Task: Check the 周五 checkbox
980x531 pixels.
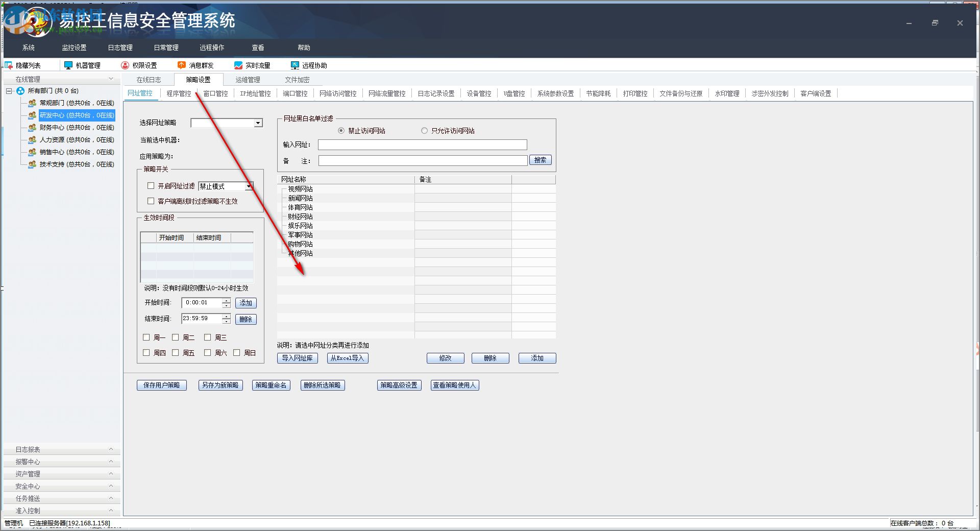Action: tap(176, 353)
